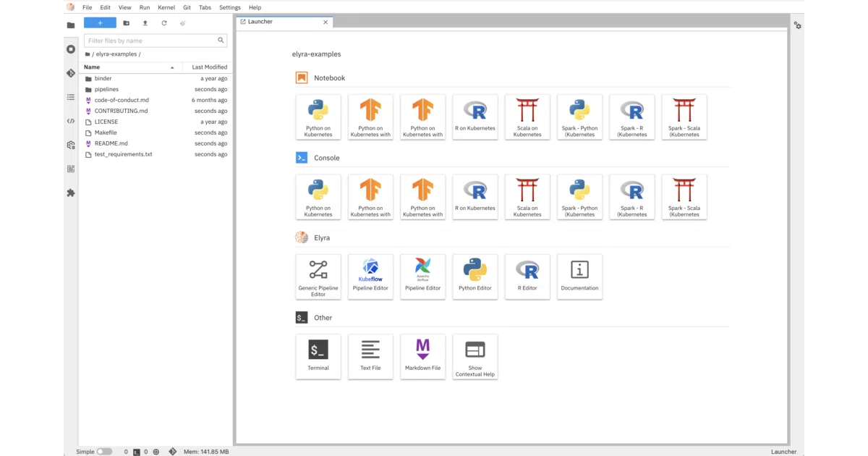868x456 pixels.
Task: Open the Runtimes gear sidebar panel
Action: (71, 145)
